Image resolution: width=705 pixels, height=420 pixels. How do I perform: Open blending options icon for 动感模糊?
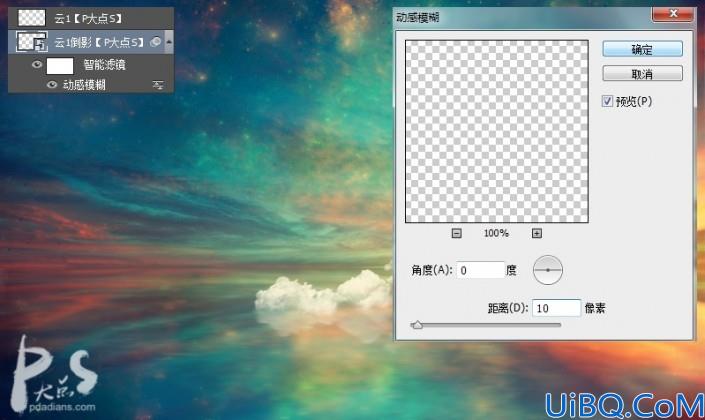coord(158,85)
